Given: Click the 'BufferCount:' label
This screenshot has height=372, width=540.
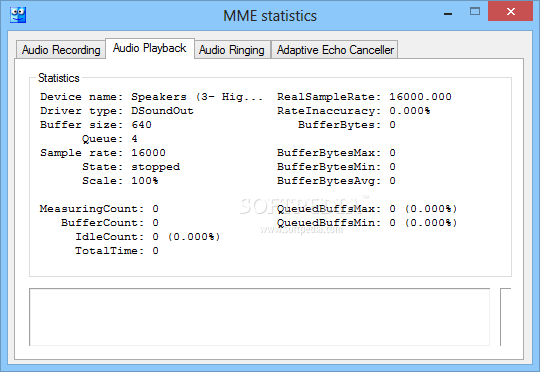Looking at the screenshot, I should point(102,223).
